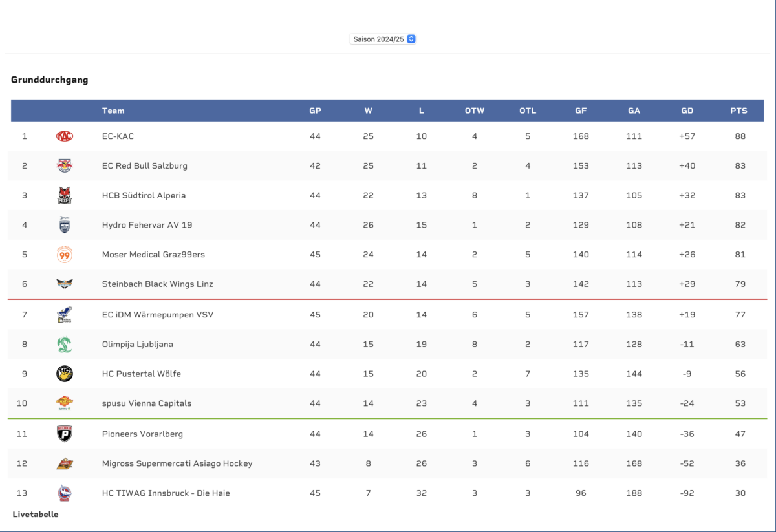The height and width of the screenshot is (532, 776).
Task: Click the Team column header
Action: point(113,111)
